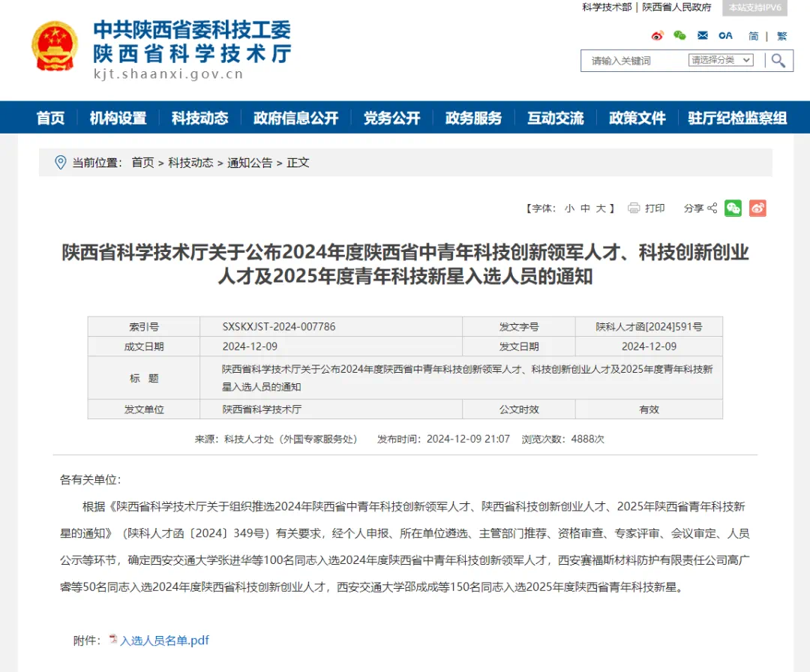Click the OA system icon
810x672 pixels.
coord(725,35)
